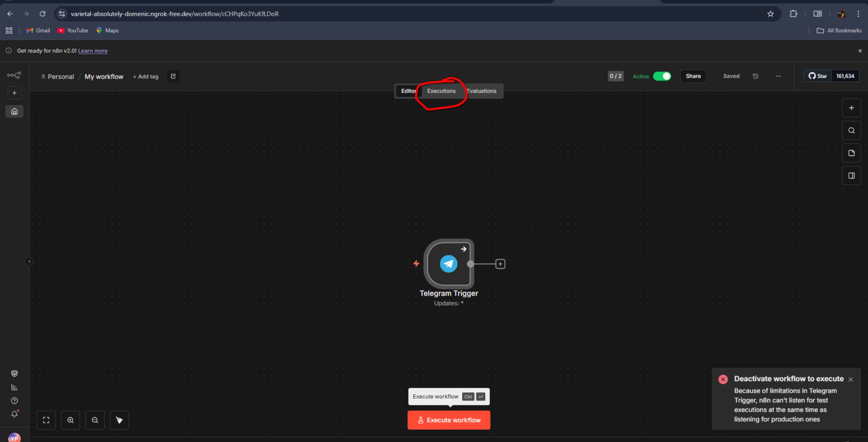The height and width of the screenshot is (442, 868).
Task: Fit the workflow to view
Action: pyautogui.click(x=46, y=420)
